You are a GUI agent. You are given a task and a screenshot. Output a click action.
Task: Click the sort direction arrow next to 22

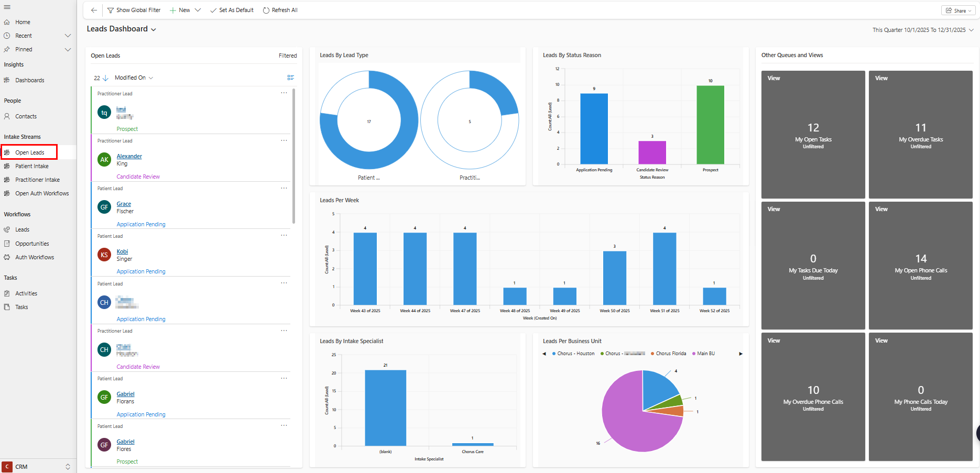[105, 78]
